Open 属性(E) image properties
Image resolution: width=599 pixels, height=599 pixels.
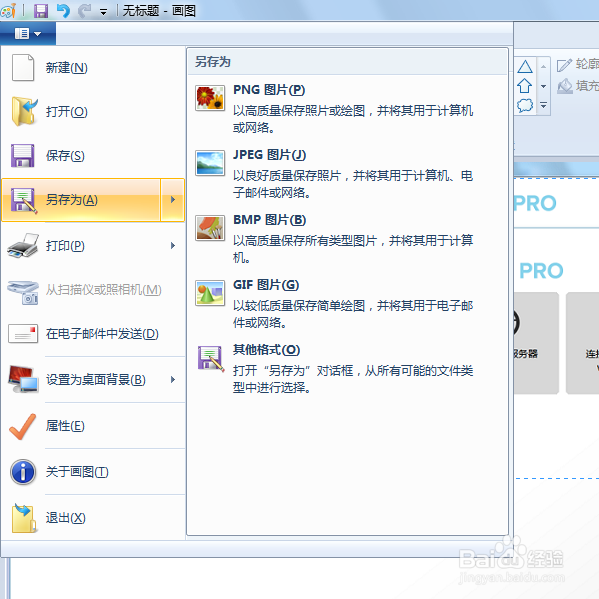click(93, 426)
